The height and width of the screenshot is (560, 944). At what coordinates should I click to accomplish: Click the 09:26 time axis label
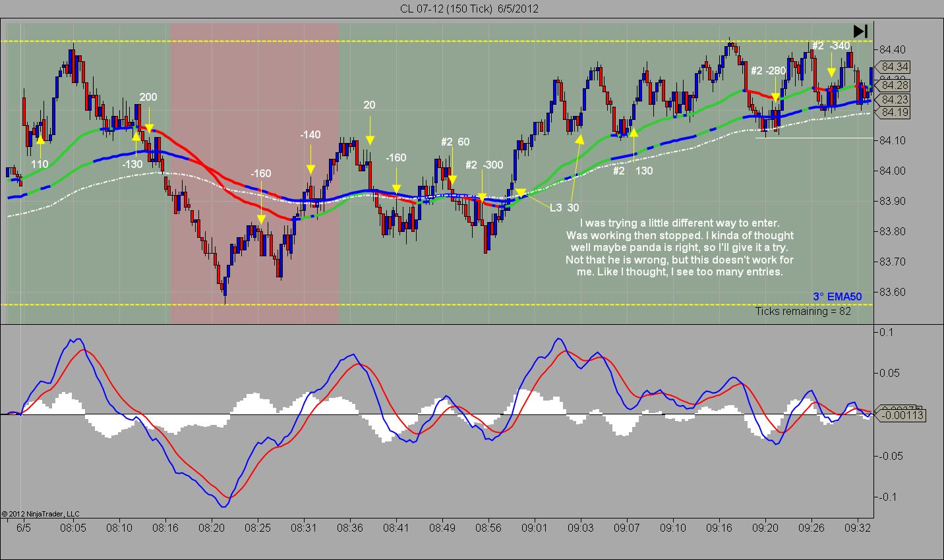(811, 528)
